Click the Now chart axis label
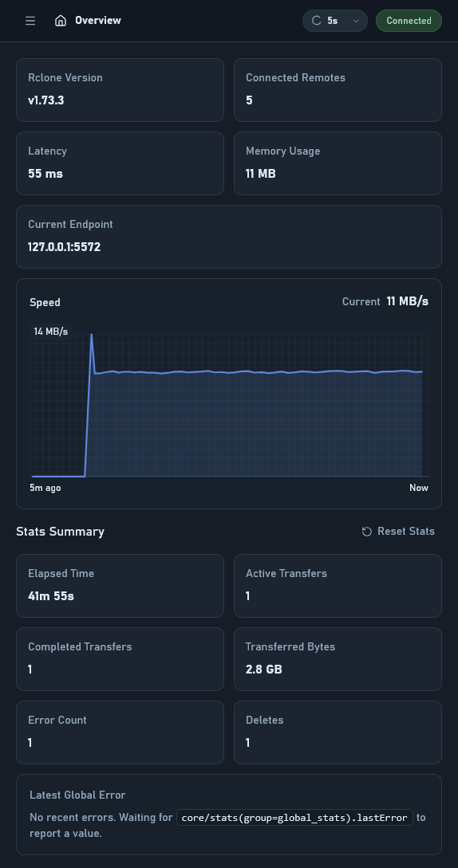Image resolution: width=458 pixels, height=868 pixels. click(x=419, y=488)
